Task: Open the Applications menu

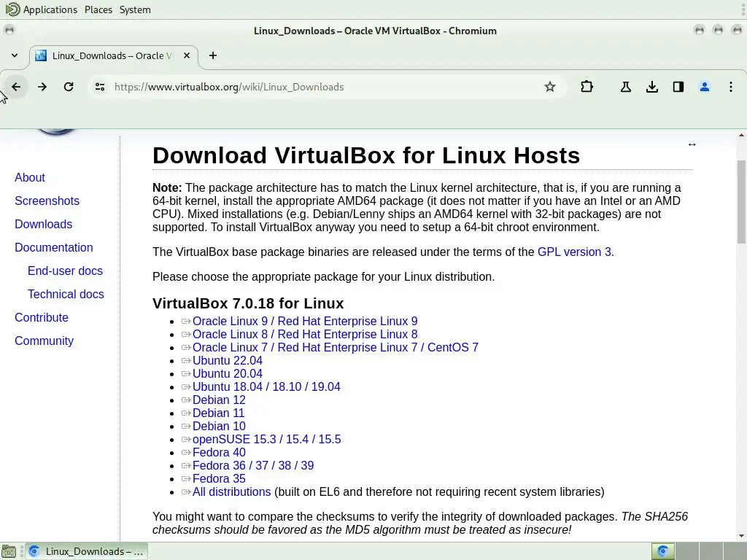Action: [x=50, y=9]
